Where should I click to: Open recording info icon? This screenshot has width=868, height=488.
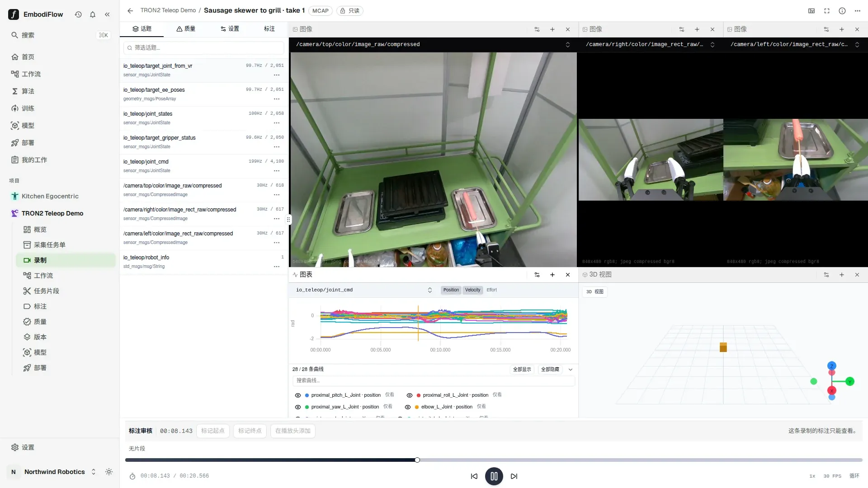(x=842, y=11)
